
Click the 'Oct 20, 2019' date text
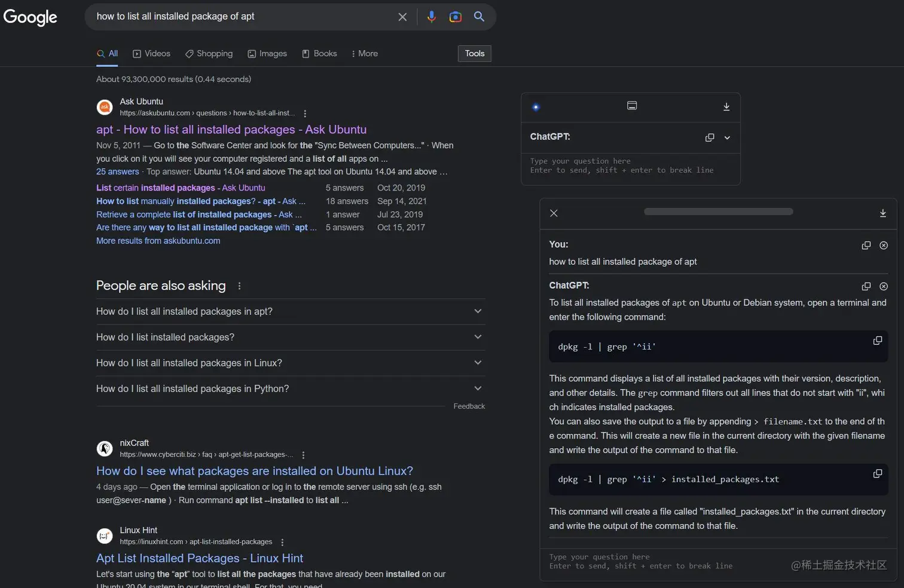[x=401, y=188]
